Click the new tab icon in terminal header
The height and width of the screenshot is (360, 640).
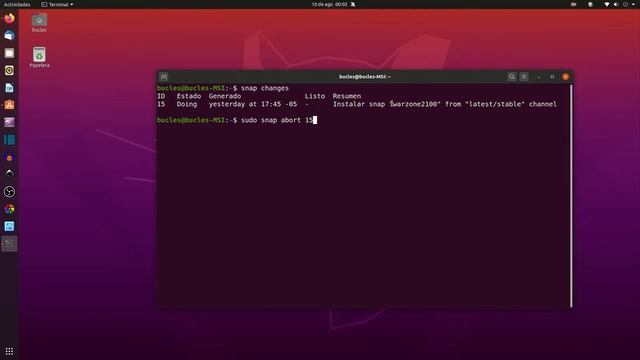(164, 77)
